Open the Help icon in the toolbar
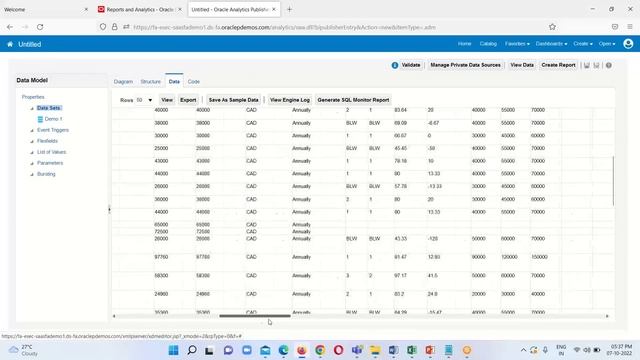 pos(609,65)
